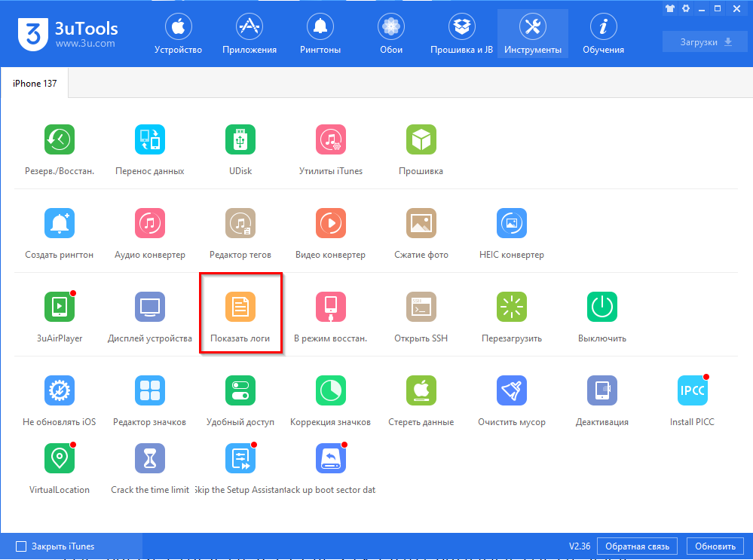Open Утилиты iTunes
This screenshot has height=560, width=753.
(x=331, y=139)
